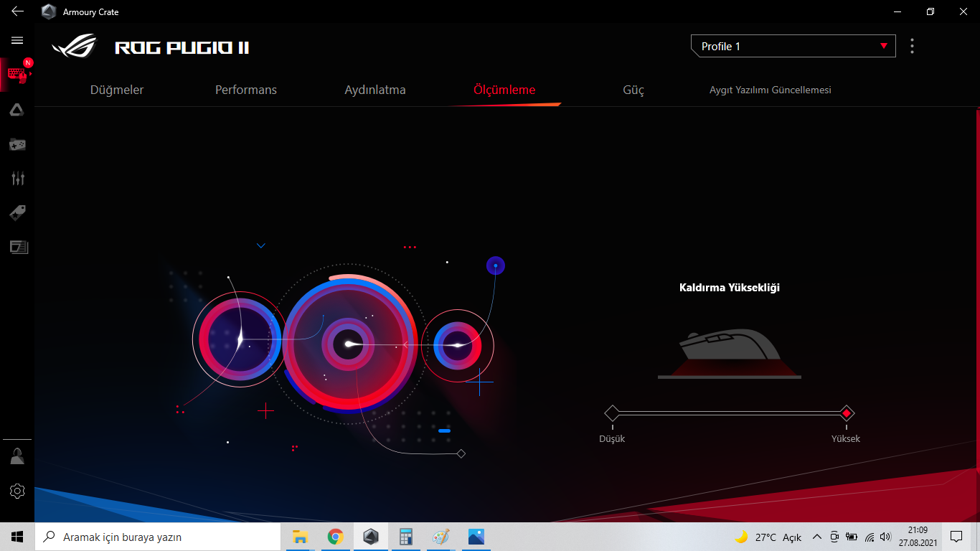Open the taskbar clock showing 21:09
Screen dimensions: 980x551
point(918,537)
